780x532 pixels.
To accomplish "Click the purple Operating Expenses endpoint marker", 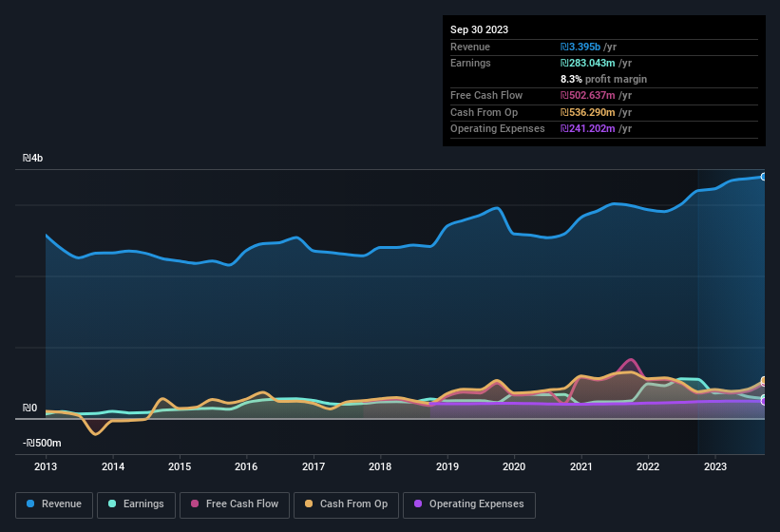I will tap(764, 401).
